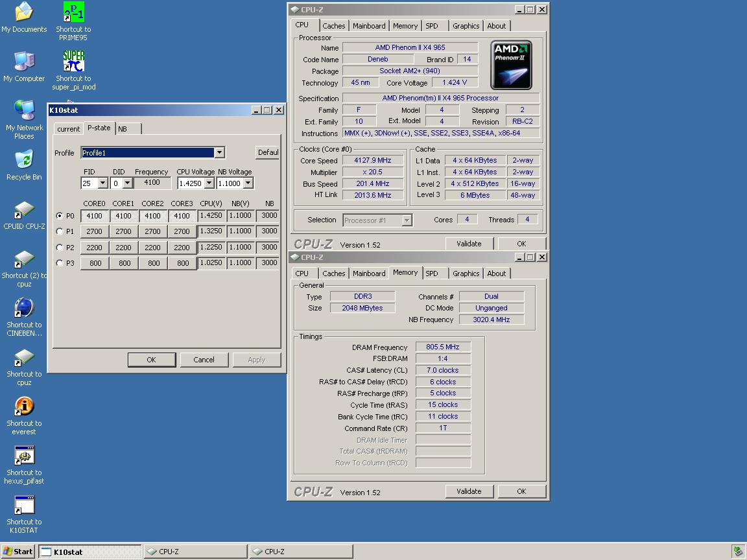Open the everest shortcut icon
This screenshot has height=560, width=747.
pos(24,407)
